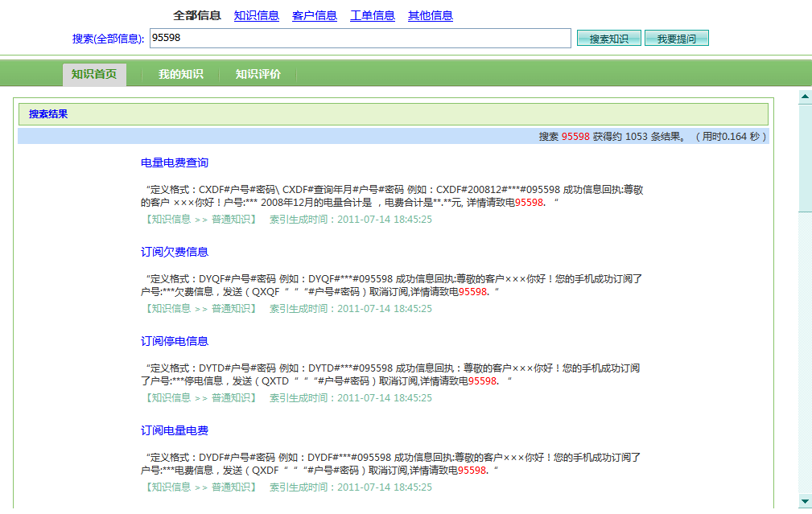812x514 pixels.
Task: Open the 订阅停电信息 search result
Action: [175, 341]
